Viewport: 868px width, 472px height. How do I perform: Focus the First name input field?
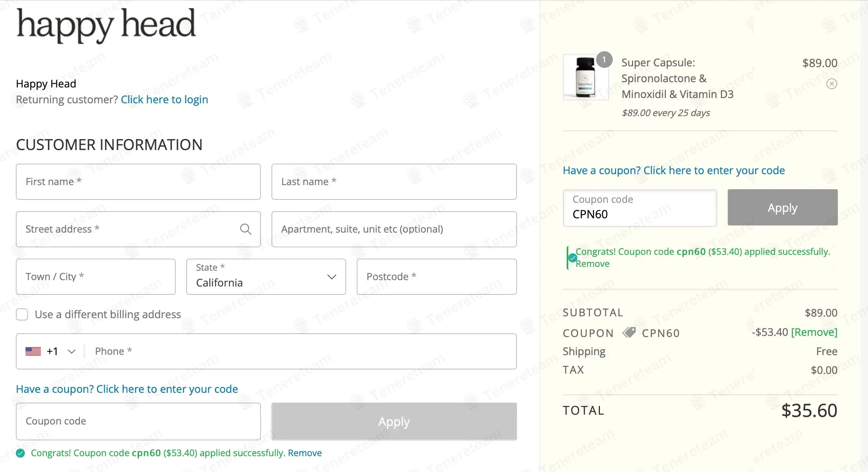(x=138, y=182)
